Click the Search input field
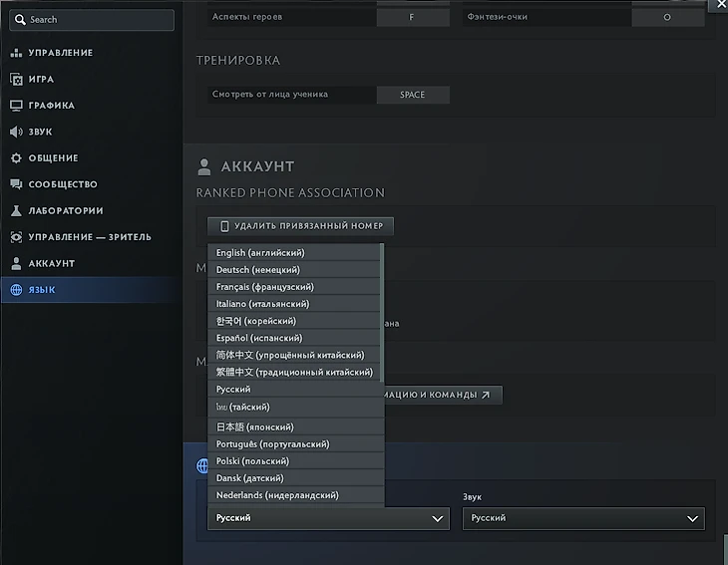This screenshot has height=565, width=728. [92, 20]
